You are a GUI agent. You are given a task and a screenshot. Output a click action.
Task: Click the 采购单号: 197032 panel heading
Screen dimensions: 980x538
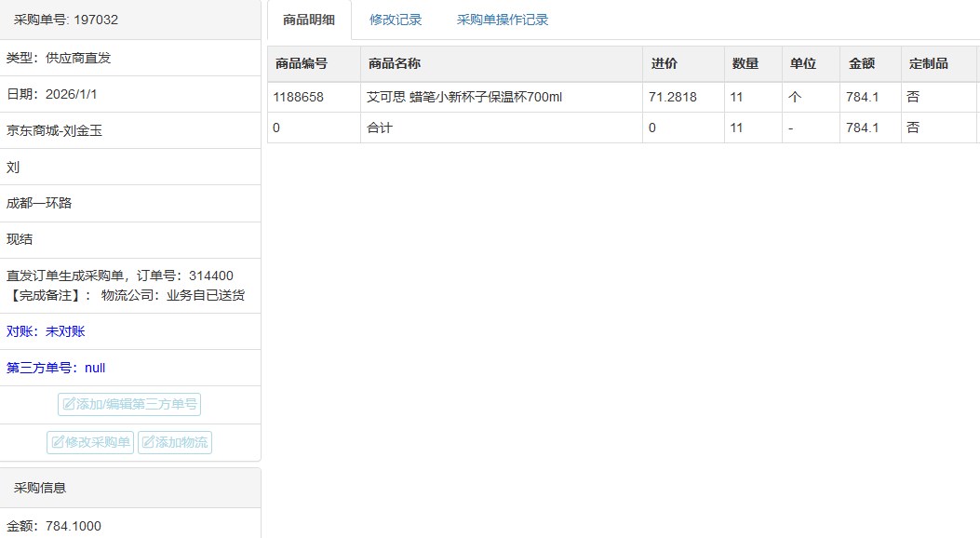coord(66,20)
